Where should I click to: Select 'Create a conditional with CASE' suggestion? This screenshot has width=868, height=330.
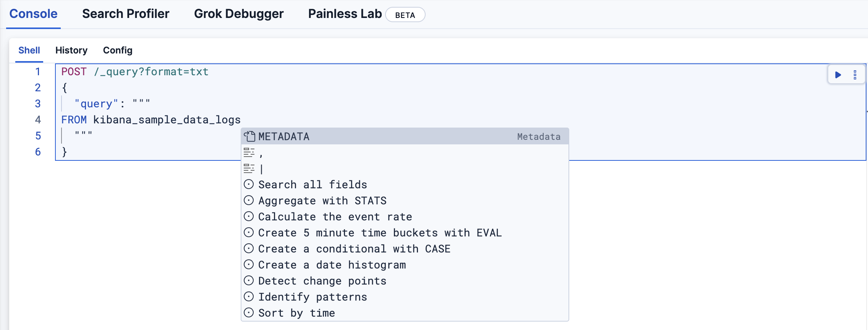[x=354, y=248]
